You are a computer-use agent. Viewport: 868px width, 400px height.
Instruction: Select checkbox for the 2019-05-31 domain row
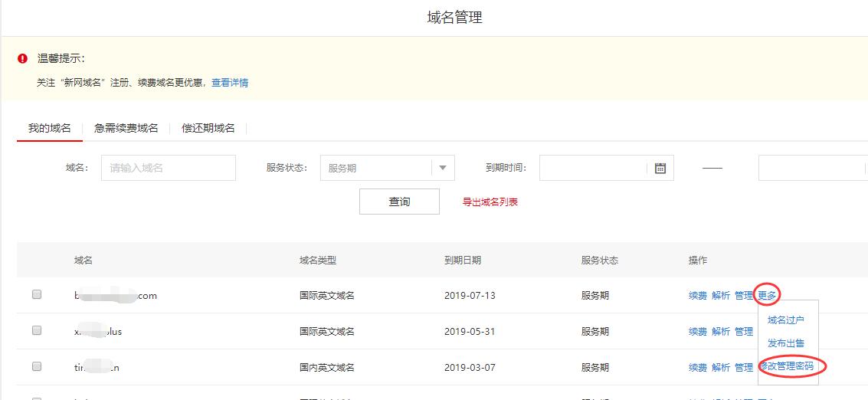pos(37,331)
